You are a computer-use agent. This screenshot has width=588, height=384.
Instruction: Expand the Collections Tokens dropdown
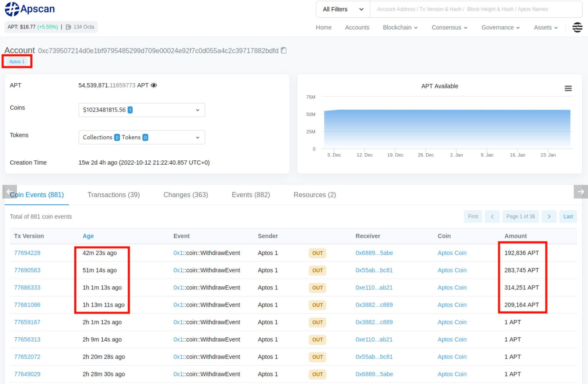tap(142, 137)
